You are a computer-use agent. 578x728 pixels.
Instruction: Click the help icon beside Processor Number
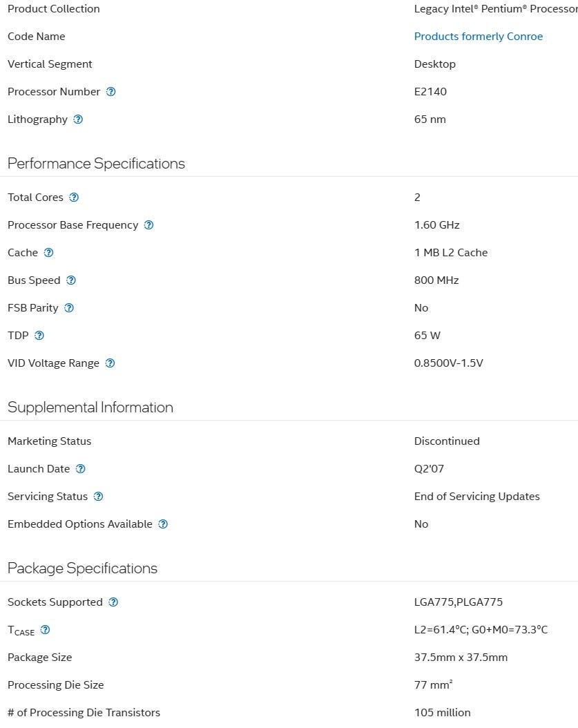pyautogui.click(x=111, y=92)
